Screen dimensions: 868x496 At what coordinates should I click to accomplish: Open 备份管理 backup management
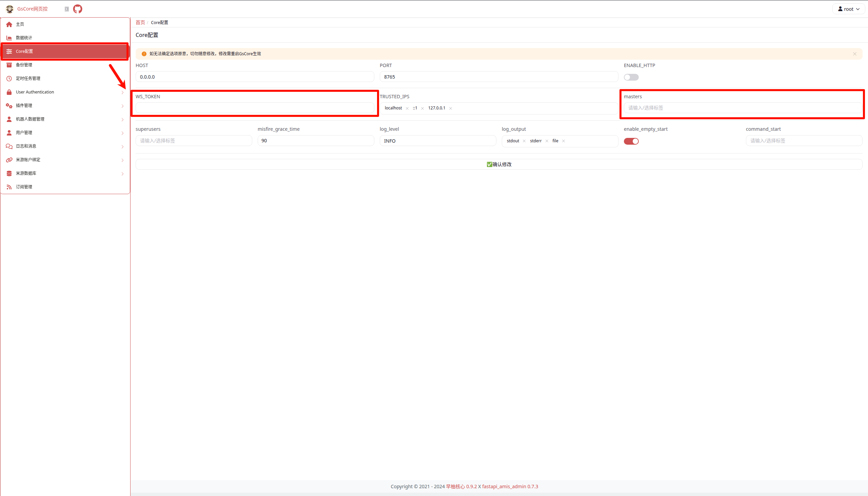[x=24, y=65]
